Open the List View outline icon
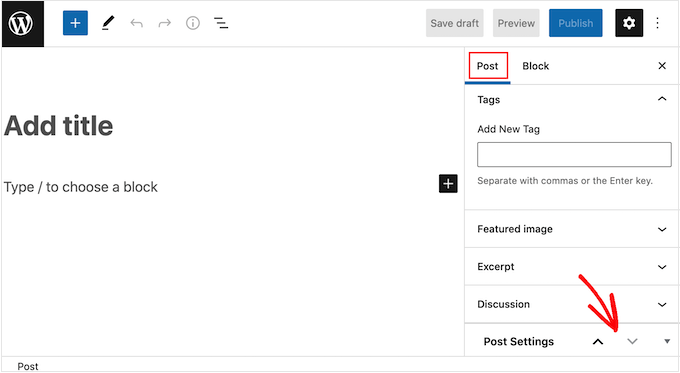This screenshot has height=373, width=680. 221,23
